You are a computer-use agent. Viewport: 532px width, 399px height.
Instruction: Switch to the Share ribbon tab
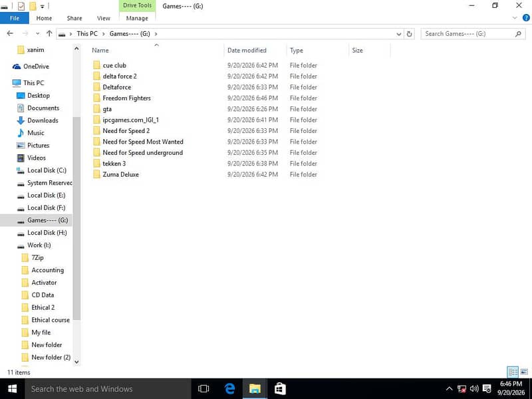click(74, 18)
